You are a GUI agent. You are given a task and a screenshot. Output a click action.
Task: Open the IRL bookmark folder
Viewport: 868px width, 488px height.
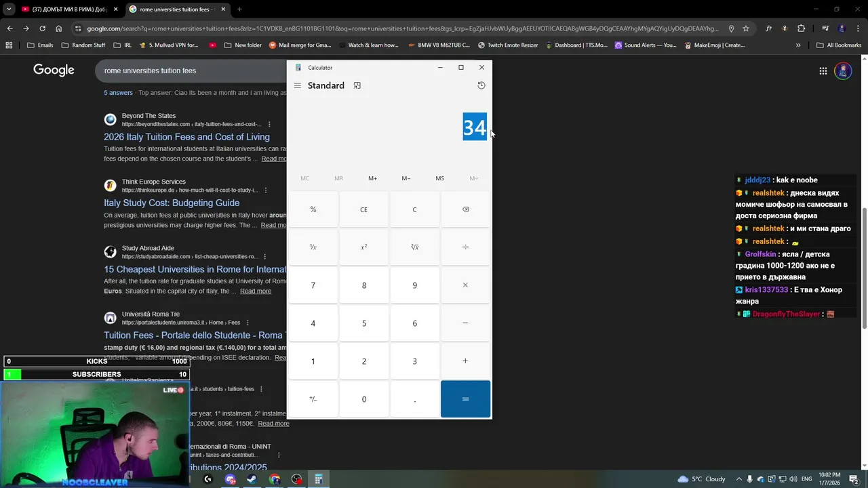pyautogui.click(x=123, y=45)
